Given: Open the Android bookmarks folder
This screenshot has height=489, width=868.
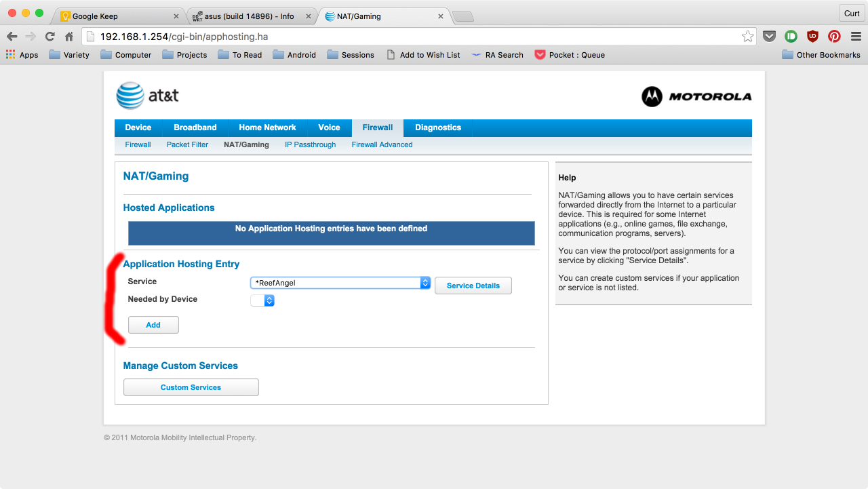Looking at the screenshot, I should [294, 55].
